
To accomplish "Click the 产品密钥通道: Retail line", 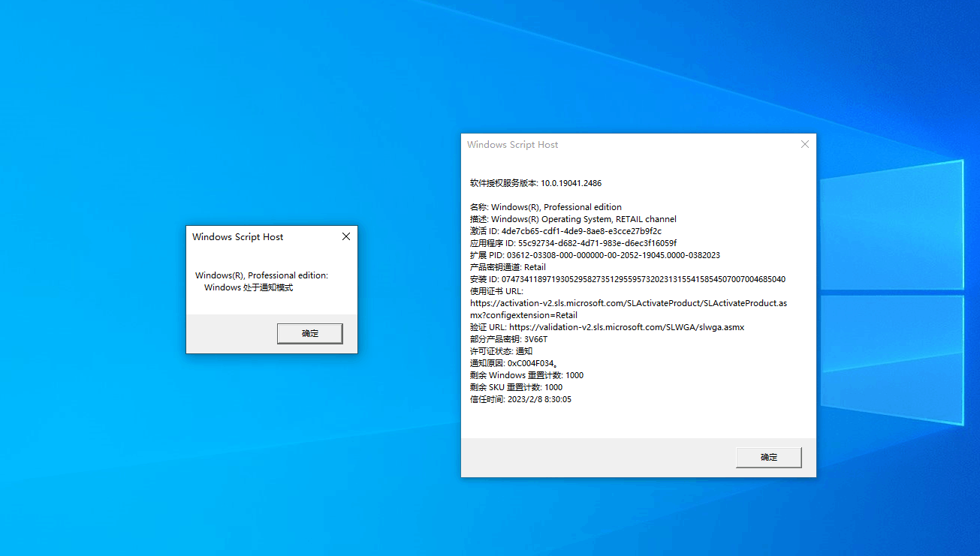I will point(508,267).
